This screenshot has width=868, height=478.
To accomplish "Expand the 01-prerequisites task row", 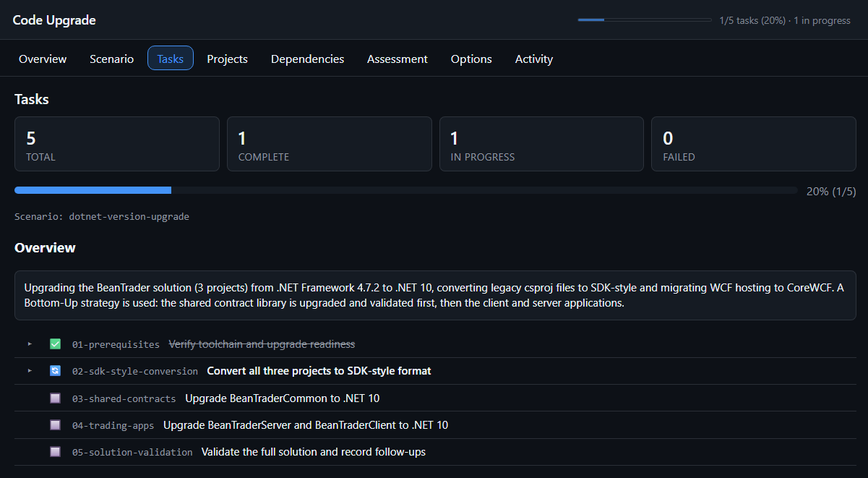I will click(30, 344).
